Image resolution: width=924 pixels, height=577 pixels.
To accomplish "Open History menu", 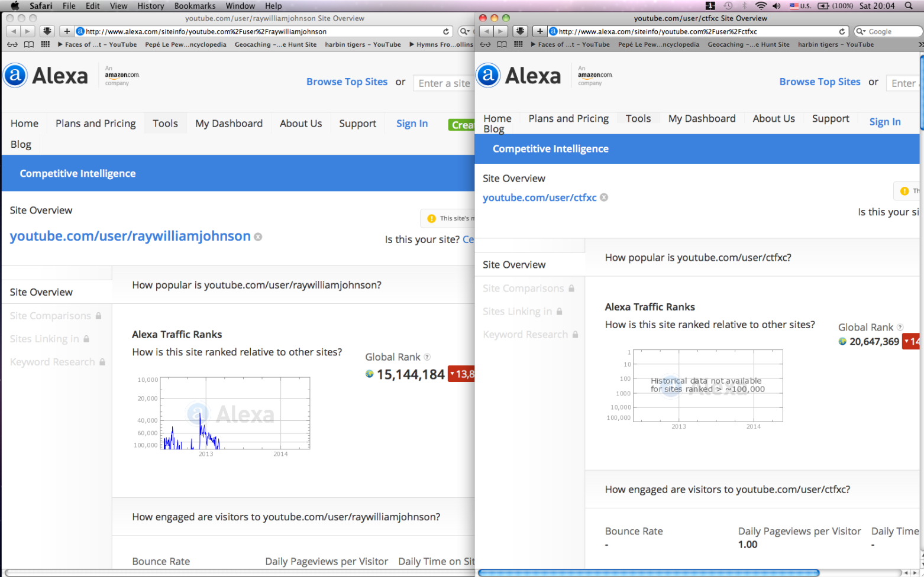I will (x=151, y=6).
